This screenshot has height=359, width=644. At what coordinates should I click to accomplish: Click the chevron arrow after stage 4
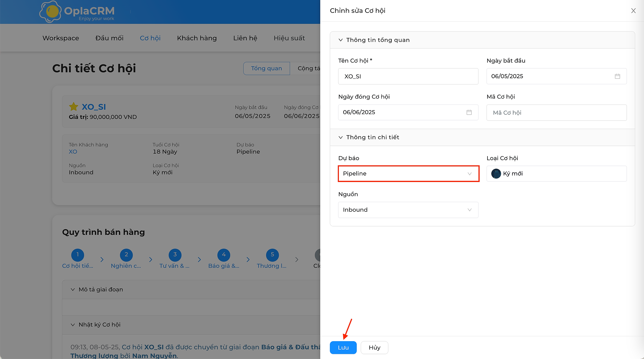click(248, 259)
